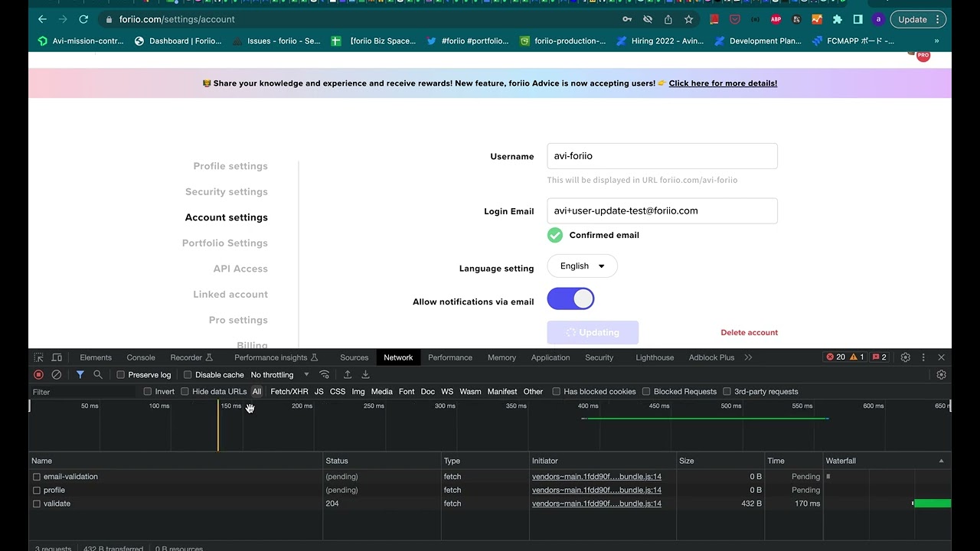
Task: Clear the network log
Action: point(56,375)
